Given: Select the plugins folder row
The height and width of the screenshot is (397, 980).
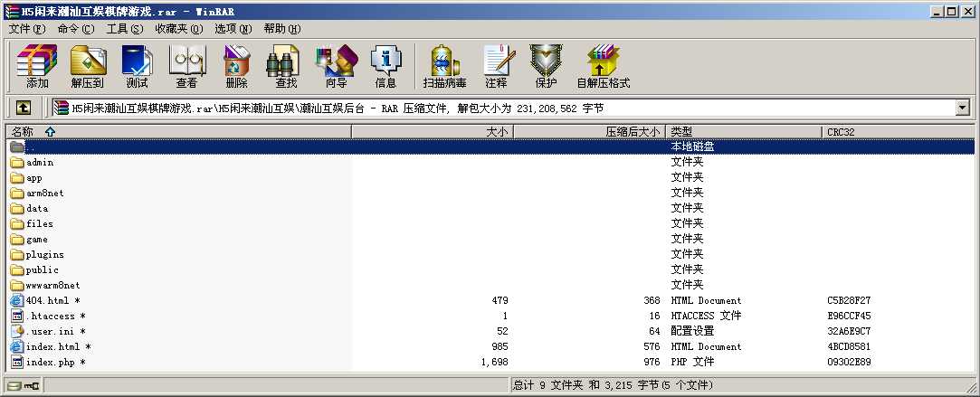Looking at the screenshot, I should [x=490, y=254].
